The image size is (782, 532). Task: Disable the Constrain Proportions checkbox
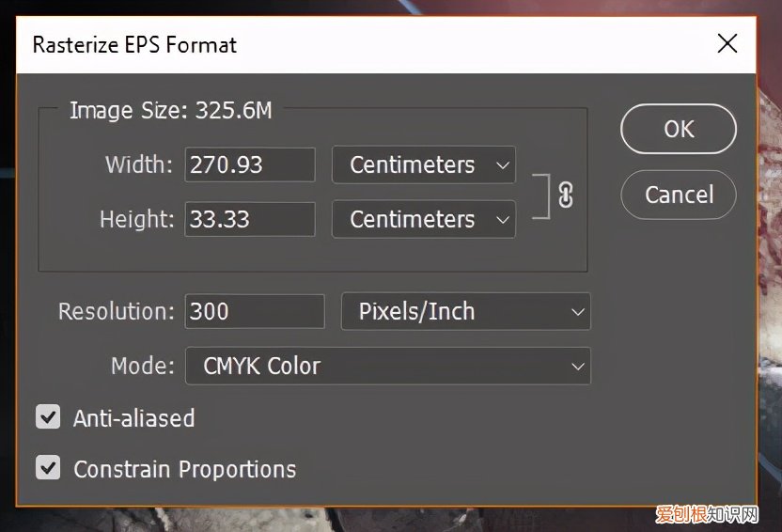pos(48,468)
